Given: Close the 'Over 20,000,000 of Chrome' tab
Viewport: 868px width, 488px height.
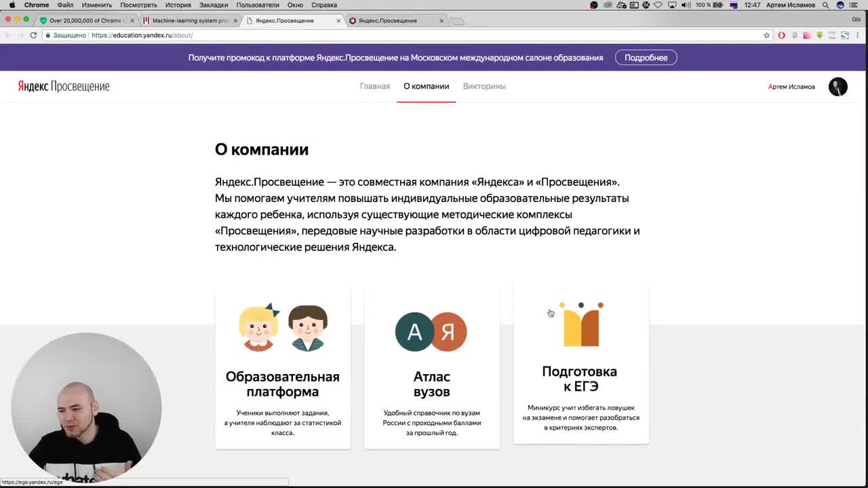Looking at the screenshot, I should [132, 20].
